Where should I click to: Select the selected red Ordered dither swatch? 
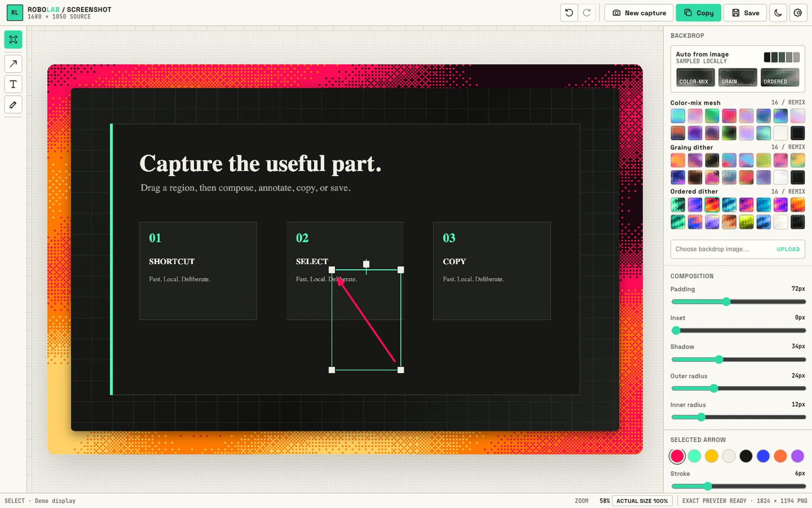pyautogui.click(x=712, y=205)
